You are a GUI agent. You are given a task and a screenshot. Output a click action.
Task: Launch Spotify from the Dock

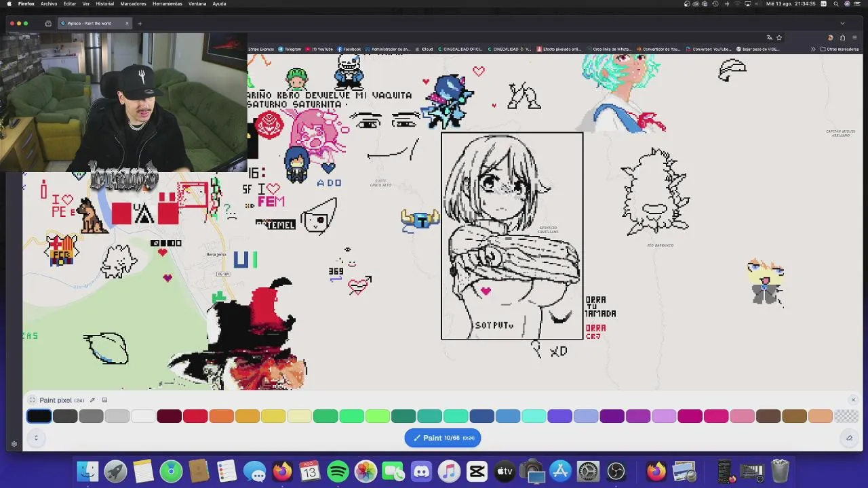[338, 471]
